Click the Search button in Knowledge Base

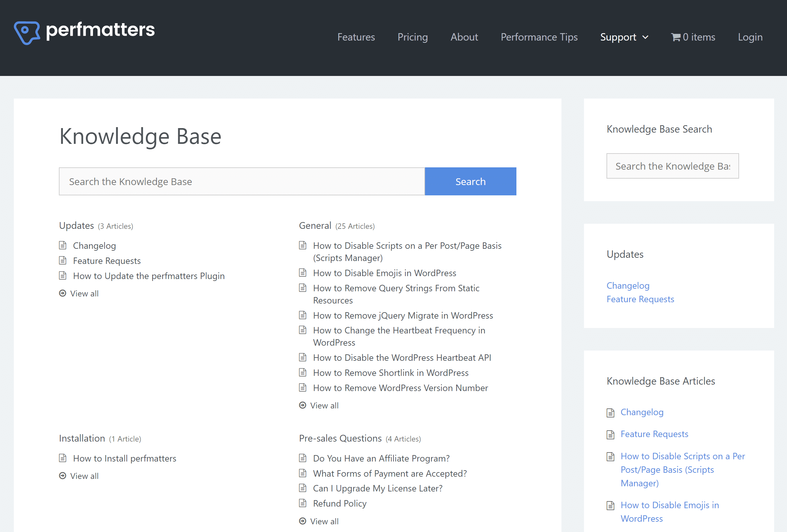pos(470,181)
